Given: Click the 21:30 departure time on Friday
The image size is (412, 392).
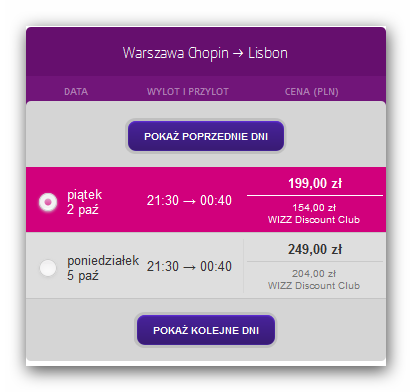Looking at the screenshot, I should (x=163, y=201).
